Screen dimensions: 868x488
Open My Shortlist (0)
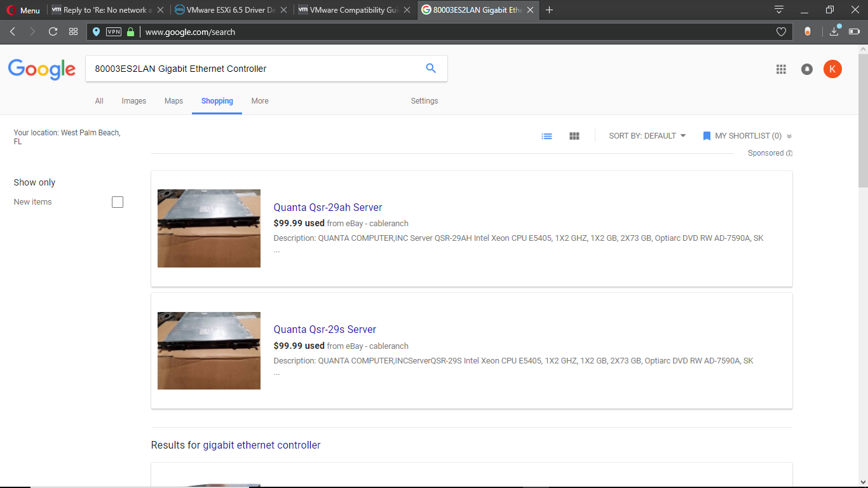[742, 136]
